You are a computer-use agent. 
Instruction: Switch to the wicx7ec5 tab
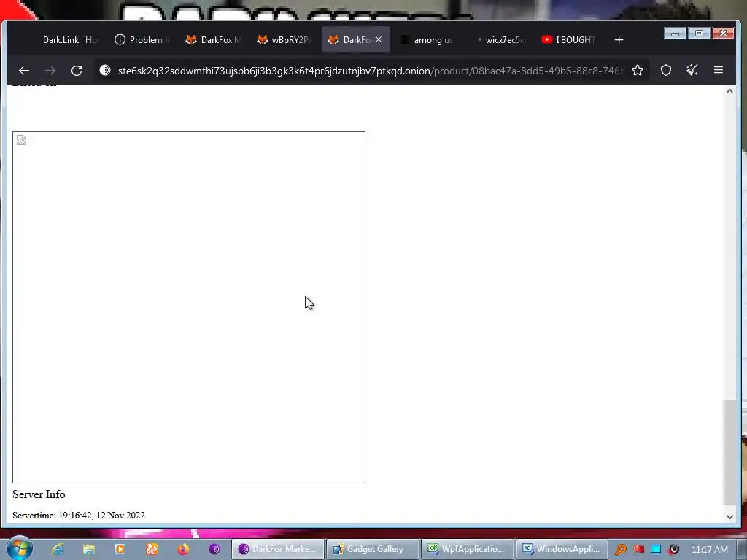pos(498,40)
